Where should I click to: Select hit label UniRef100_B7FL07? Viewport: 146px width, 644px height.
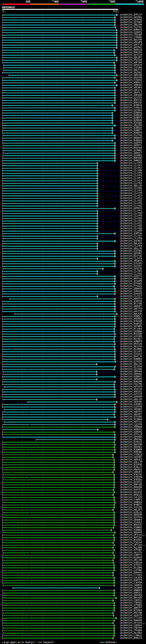pyautogui.click(x=131, y=15)
